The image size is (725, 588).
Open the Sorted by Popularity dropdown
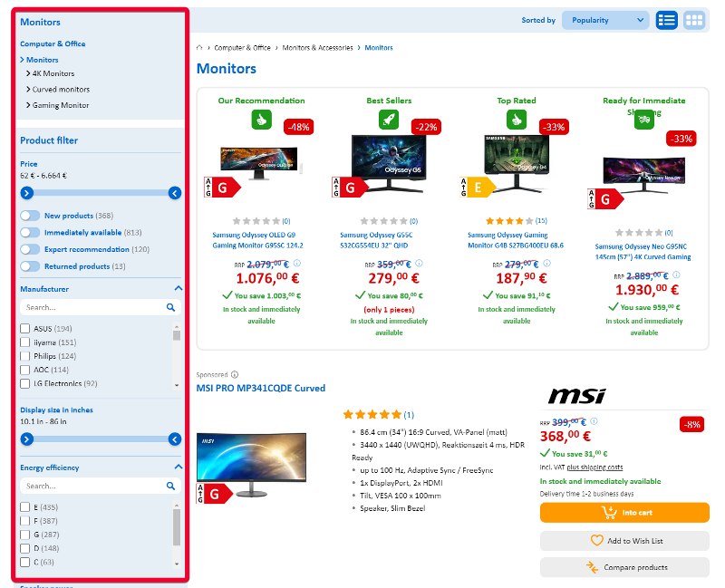(605, 20)
